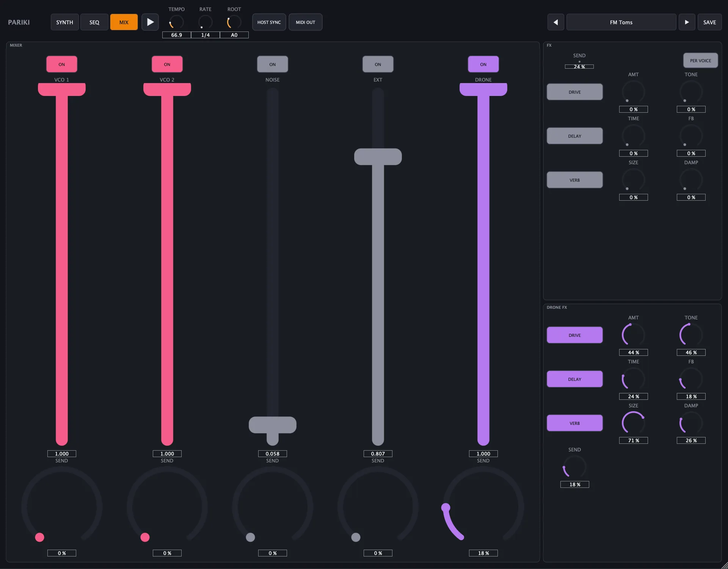Click the Drone FX DAMP knob

pyautogui.click(x=691, y=423)
